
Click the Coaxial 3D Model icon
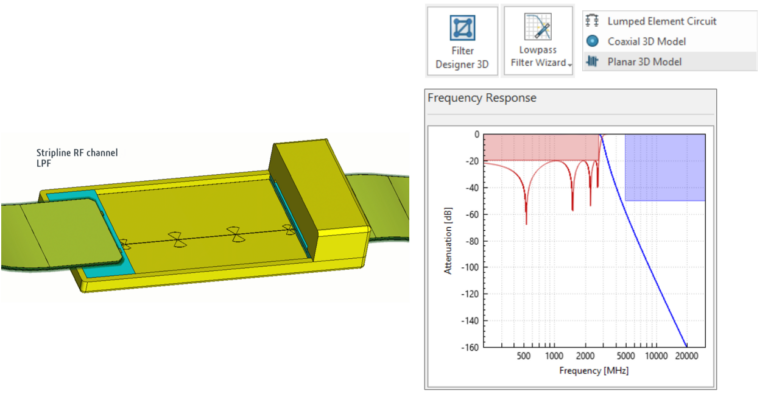point(592,42)
